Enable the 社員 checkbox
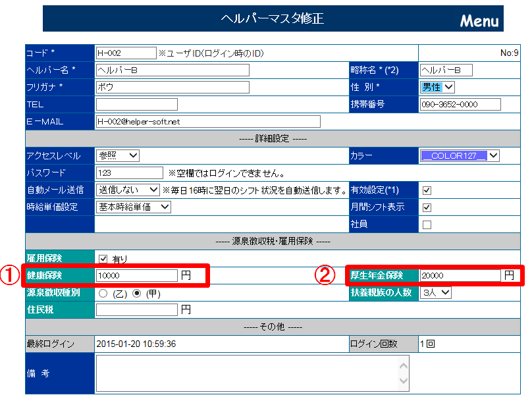 [x=427, y=225]
